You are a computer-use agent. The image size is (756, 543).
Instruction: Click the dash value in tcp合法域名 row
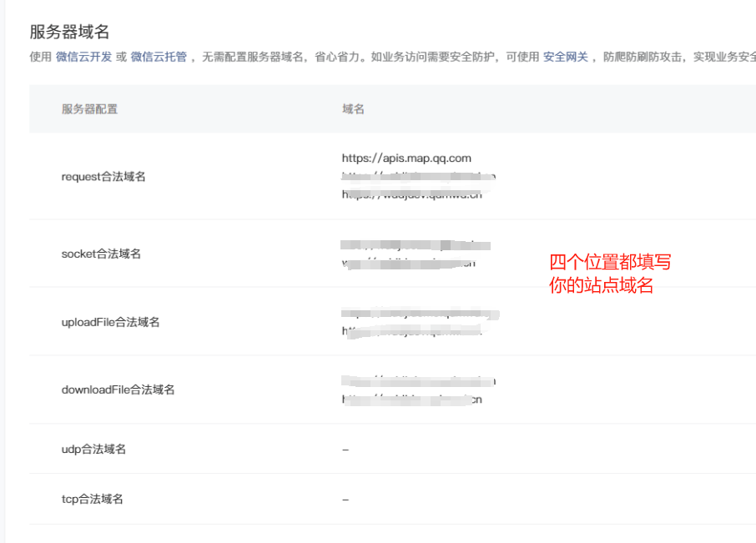pos(345,499)
